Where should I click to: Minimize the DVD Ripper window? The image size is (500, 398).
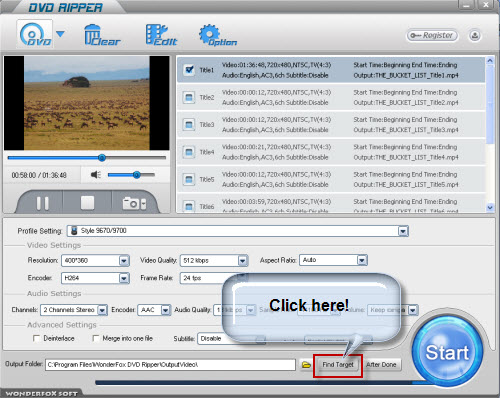coord(466,5)
